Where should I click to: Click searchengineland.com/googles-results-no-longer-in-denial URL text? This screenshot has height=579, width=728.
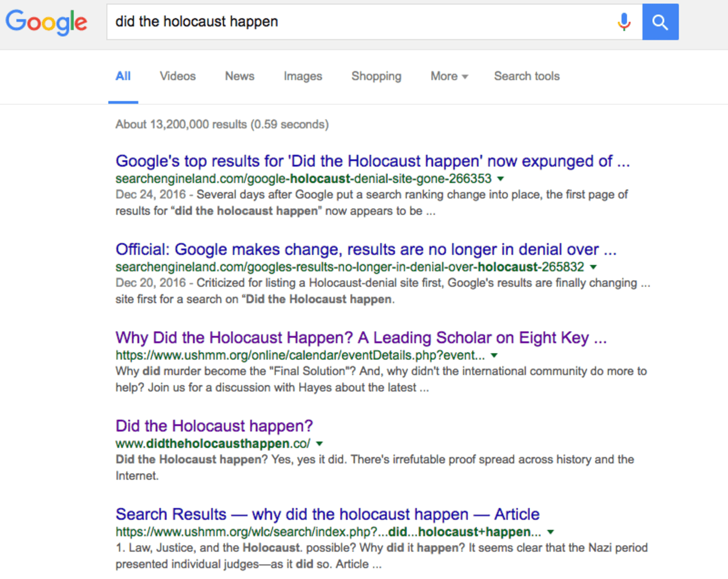click(x=350, y=267)
